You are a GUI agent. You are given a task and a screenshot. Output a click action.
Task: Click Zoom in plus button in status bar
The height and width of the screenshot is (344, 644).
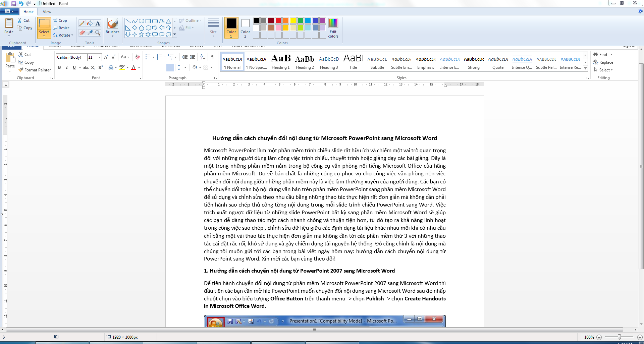point(640,337)
